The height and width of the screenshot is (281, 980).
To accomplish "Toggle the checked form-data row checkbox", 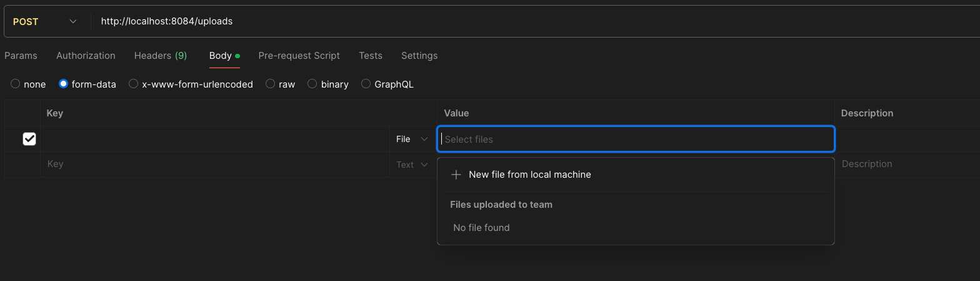I will pos(29,139).
